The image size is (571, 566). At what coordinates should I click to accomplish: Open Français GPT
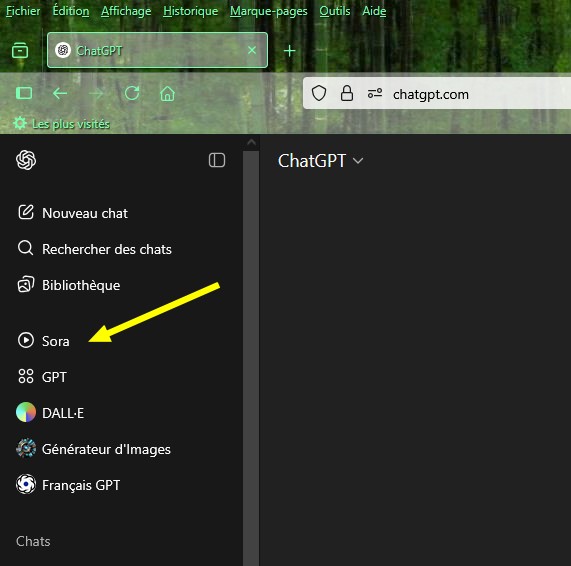pyautogui.click(x=68, y=485)
